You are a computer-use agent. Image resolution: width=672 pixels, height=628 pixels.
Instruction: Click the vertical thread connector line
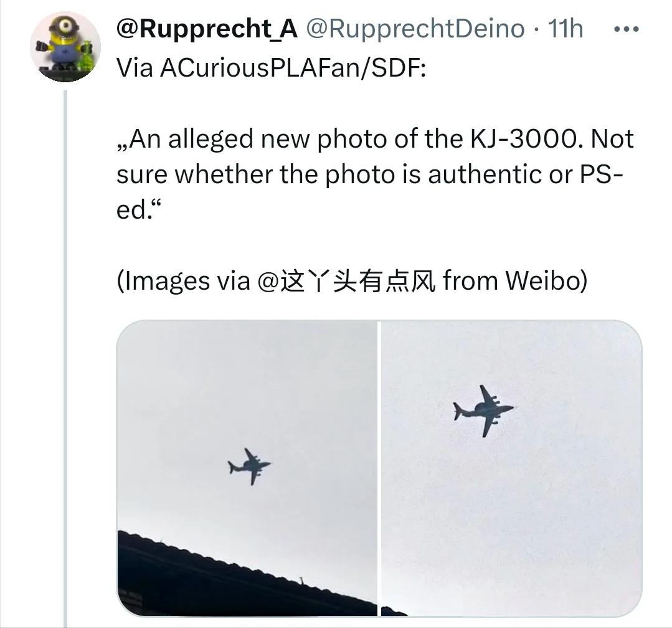65,358
